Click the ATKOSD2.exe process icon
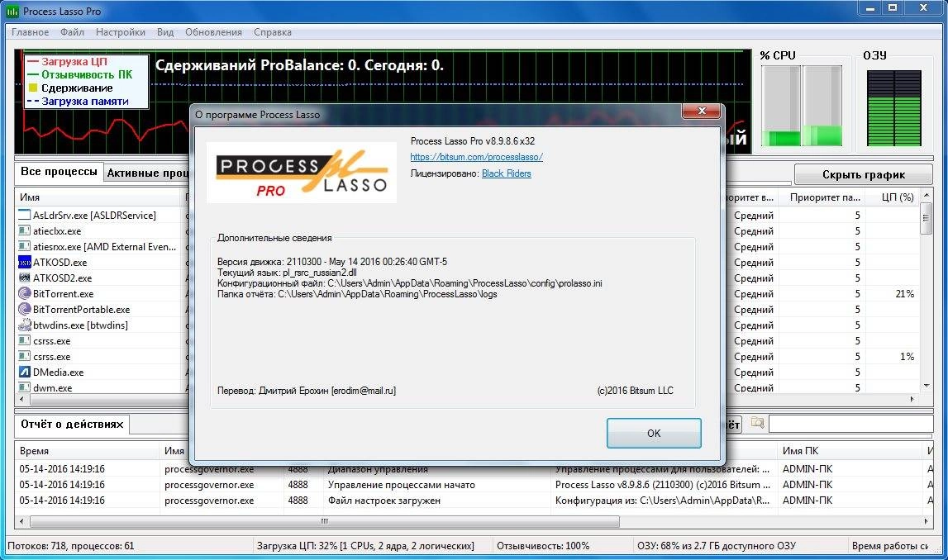Viewport: 948px width, 560px height. coord(24,278)
